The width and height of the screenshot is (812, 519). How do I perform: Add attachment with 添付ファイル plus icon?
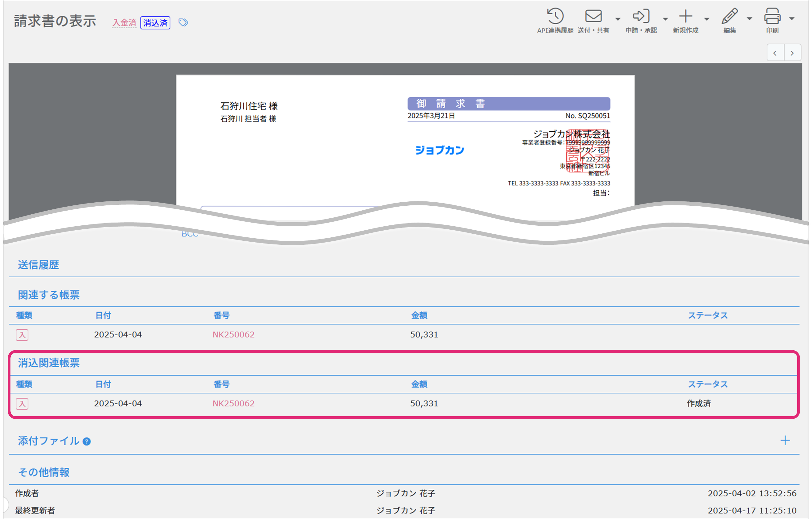tap(785, 440)
